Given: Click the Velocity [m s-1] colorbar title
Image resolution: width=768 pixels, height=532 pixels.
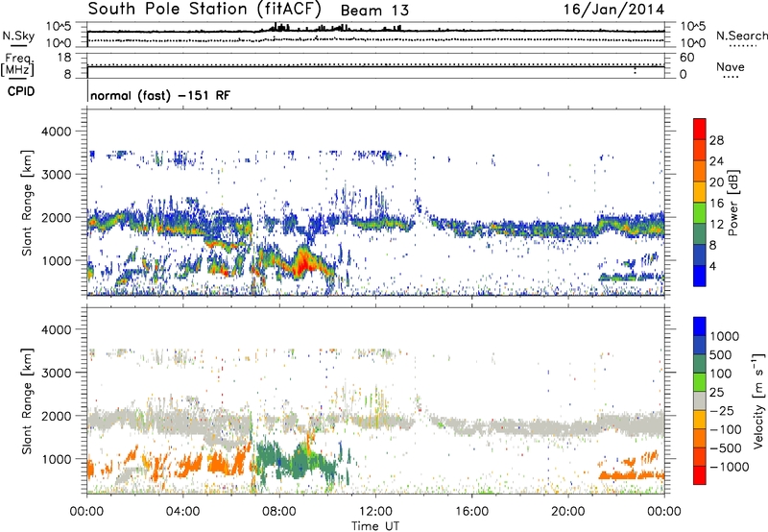Looking at the screenshot, I should pyautogui.click(x=758, y=400).
